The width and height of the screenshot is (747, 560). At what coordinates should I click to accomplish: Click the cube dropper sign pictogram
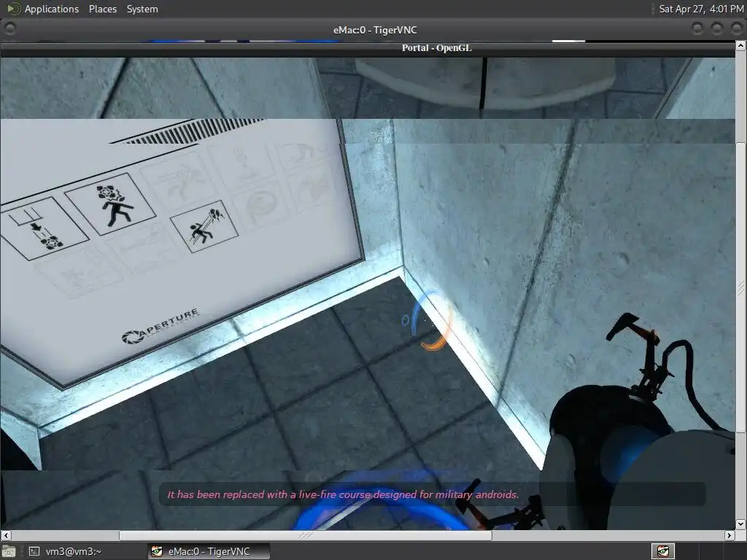click(44, 228)
